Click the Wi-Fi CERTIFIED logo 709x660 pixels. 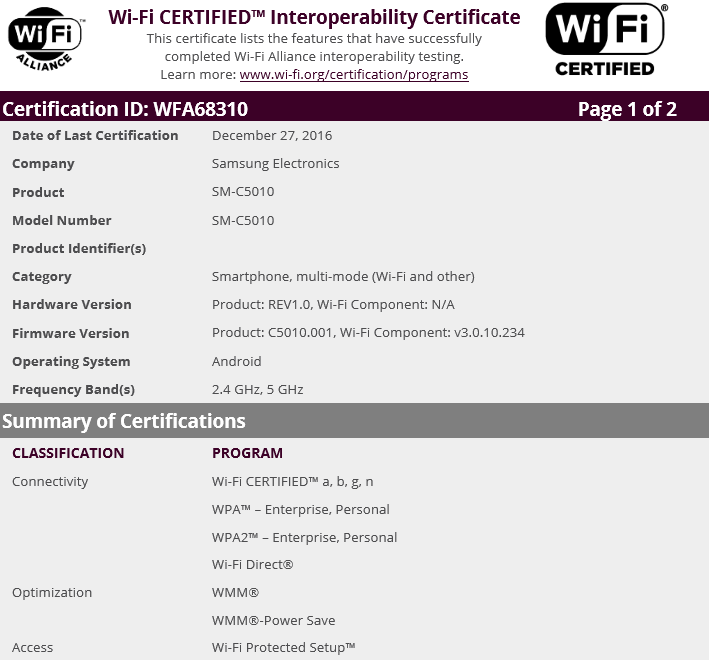pos(606,39)
